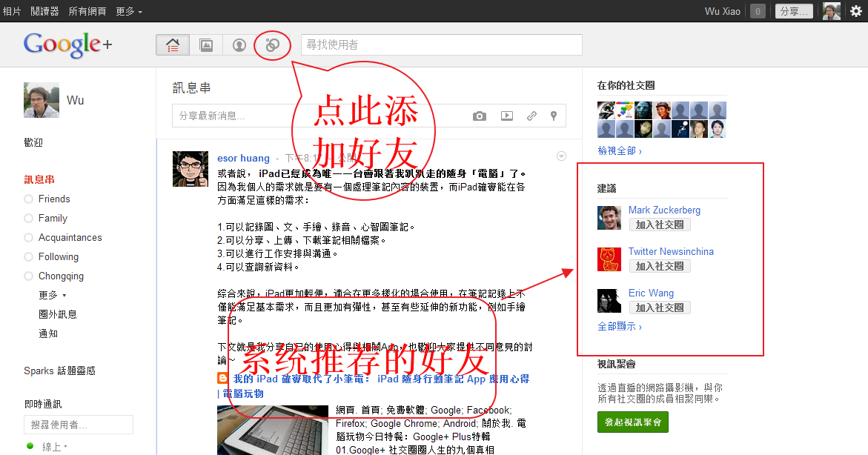Viewport: 868px width, 455px height.
Task: Open Twitter Newsinchina suggestion link
Action: pyautogui.click(x=671, y=251)
